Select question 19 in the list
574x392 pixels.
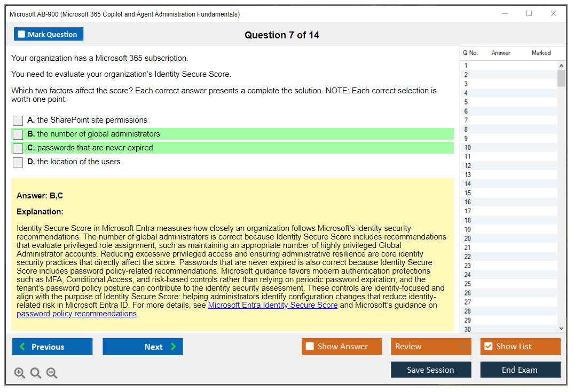[508, 229]
